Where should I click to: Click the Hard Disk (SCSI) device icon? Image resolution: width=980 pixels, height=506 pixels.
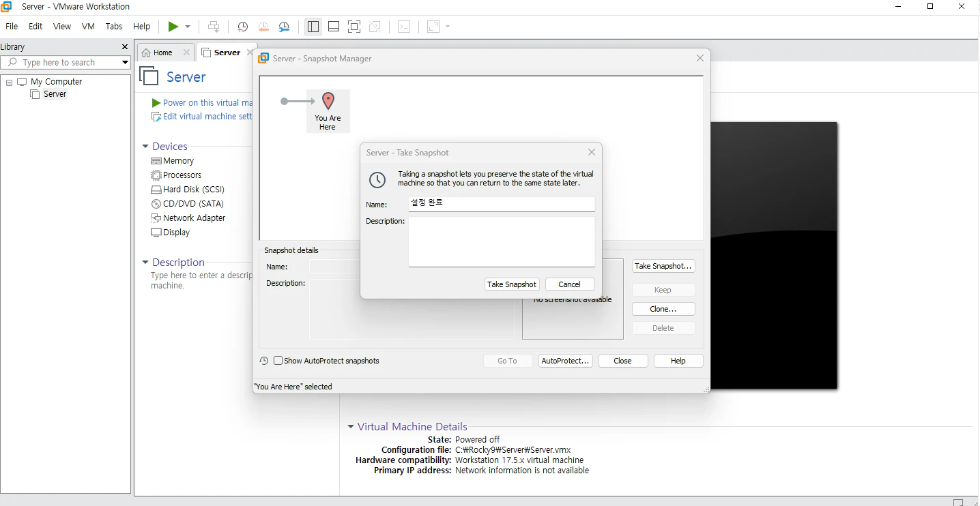point(156,190)
